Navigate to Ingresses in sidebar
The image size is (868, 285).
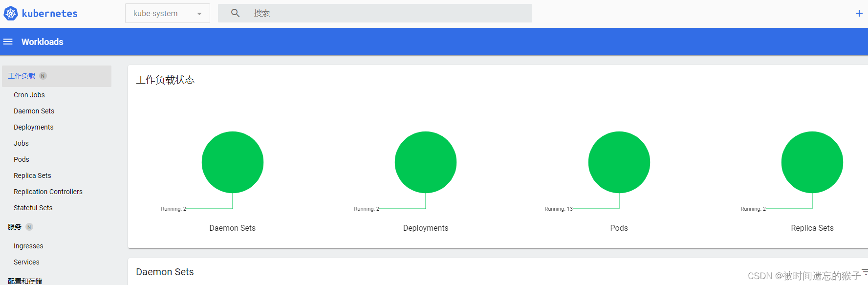coord(28,246)
